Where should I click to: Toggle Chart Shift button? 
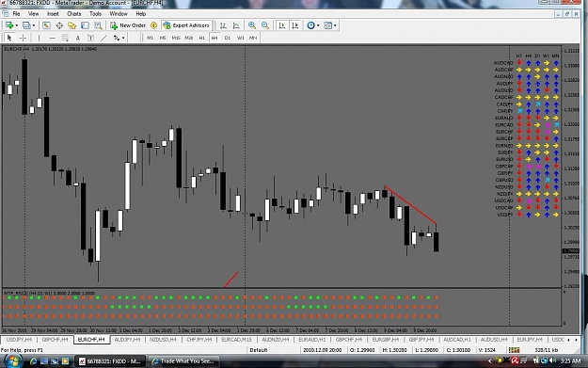tap(295, 25)
